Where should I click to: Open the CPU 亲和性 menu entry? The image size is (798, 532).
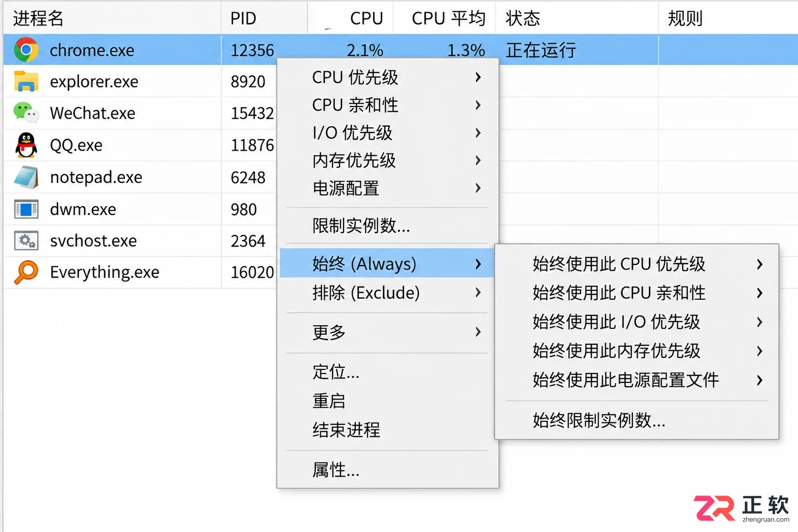387,105
